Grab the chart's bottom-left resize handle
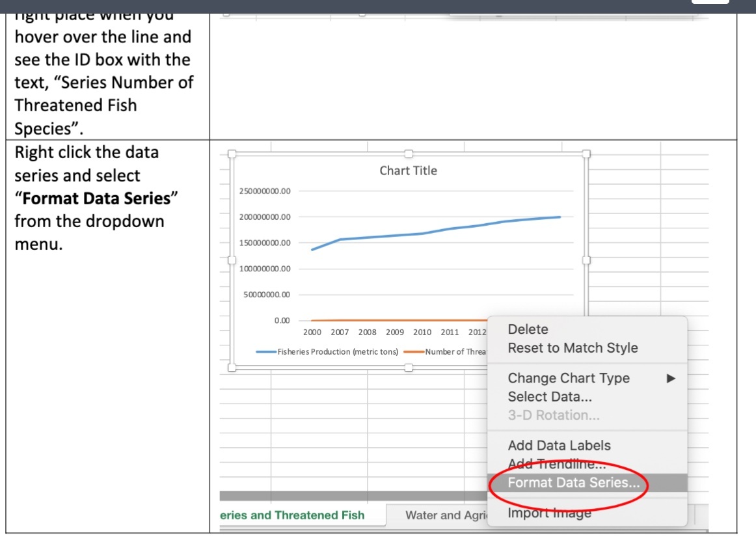The width and height of the screenshot is (756, 557). [232, 368]
